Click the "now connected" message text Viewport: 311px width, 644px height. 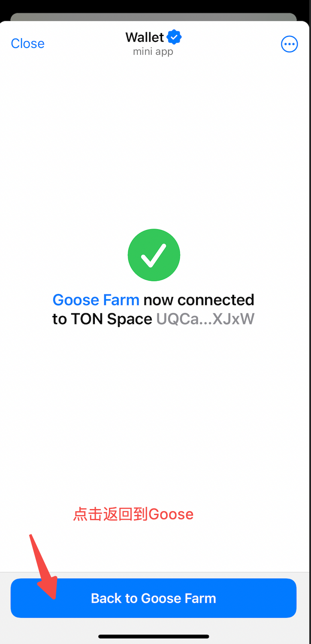[199, 300]
